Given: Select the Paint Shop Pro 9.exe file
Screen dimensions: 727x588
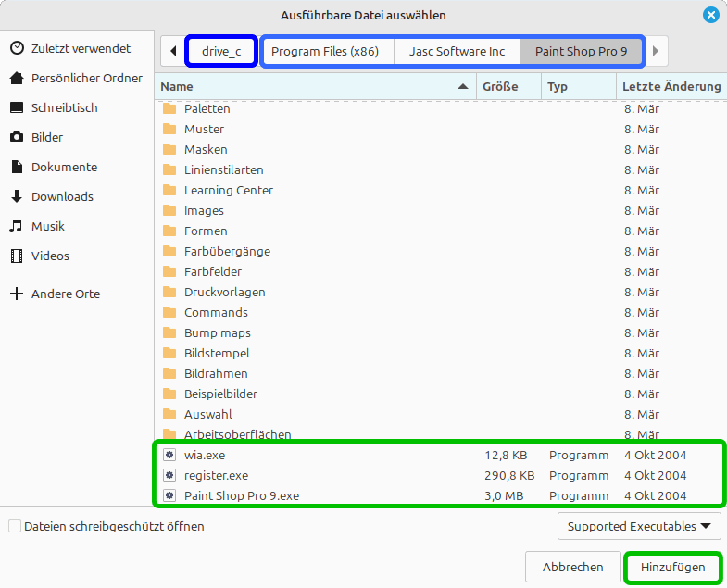Looking at the screenshot, I should point(241,495).
